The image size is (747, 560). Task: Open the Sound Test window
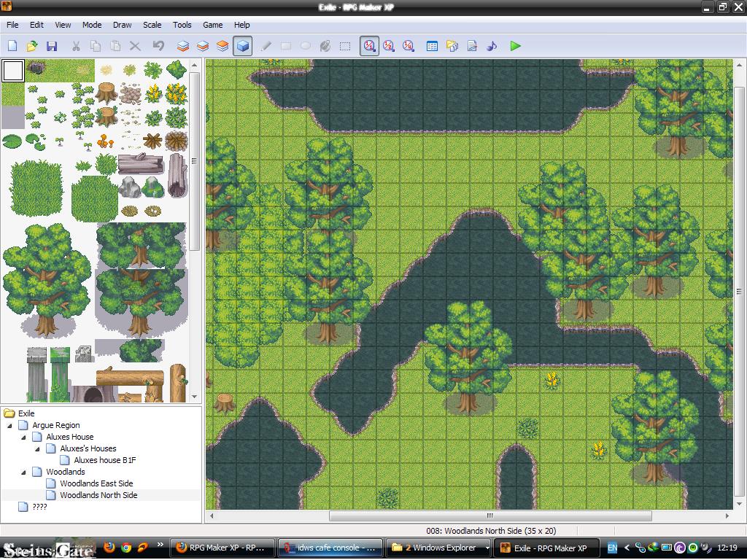[x=491, y=46]
